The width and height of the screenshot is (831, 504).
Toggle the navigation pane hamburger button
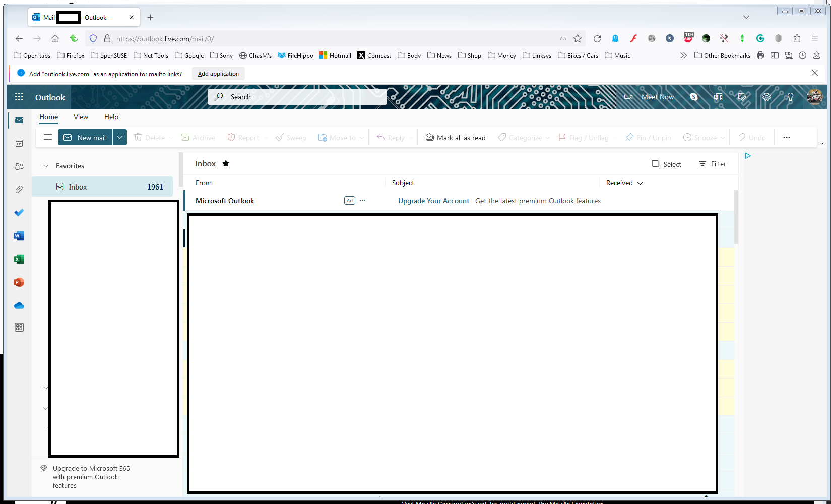48,137
